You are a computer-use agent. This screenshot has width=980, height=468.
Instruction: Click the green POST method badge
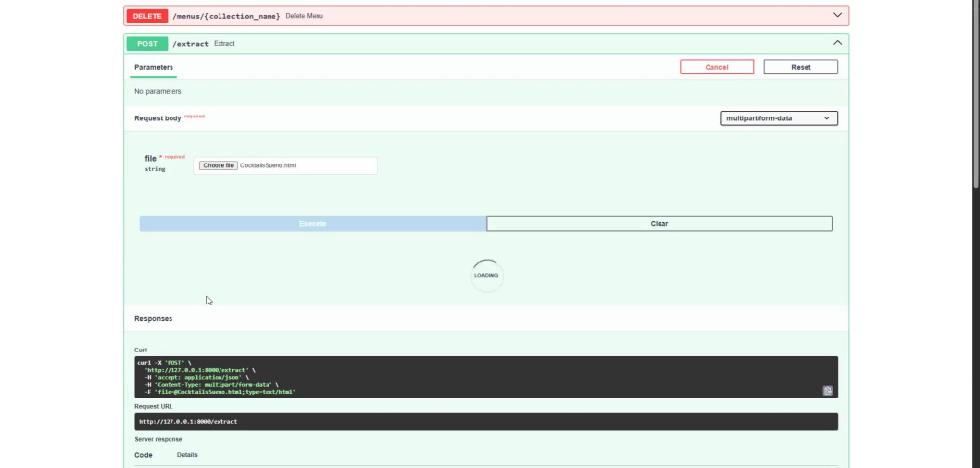click(x=148, y=44)
